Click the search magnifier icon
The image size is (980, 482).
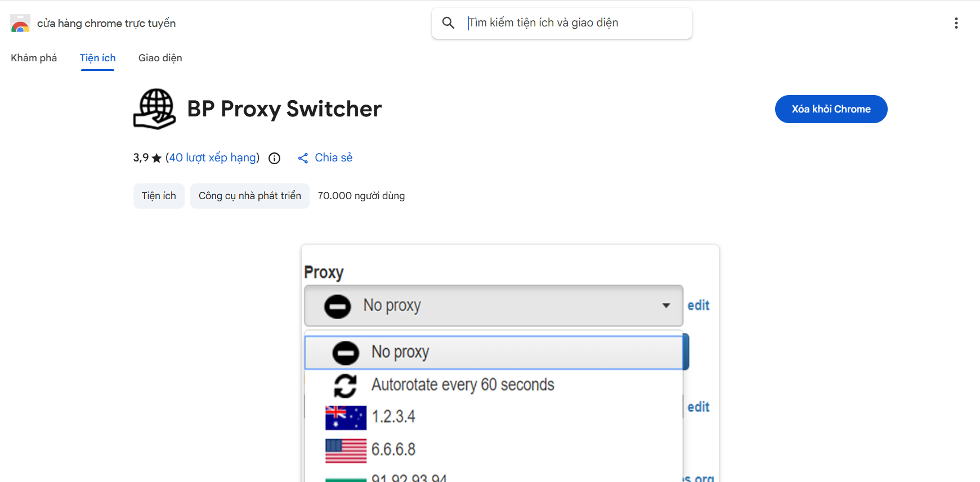(448, 23)
